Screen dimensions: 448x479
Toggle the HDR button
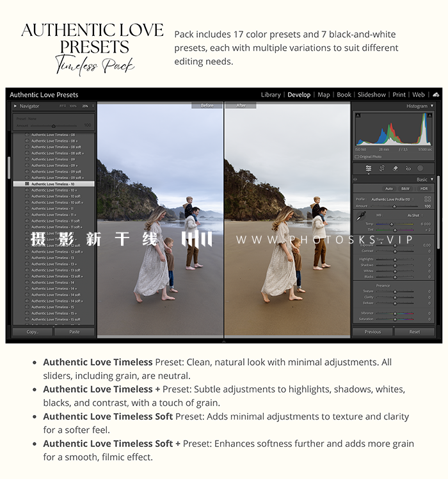click(424, 189)
